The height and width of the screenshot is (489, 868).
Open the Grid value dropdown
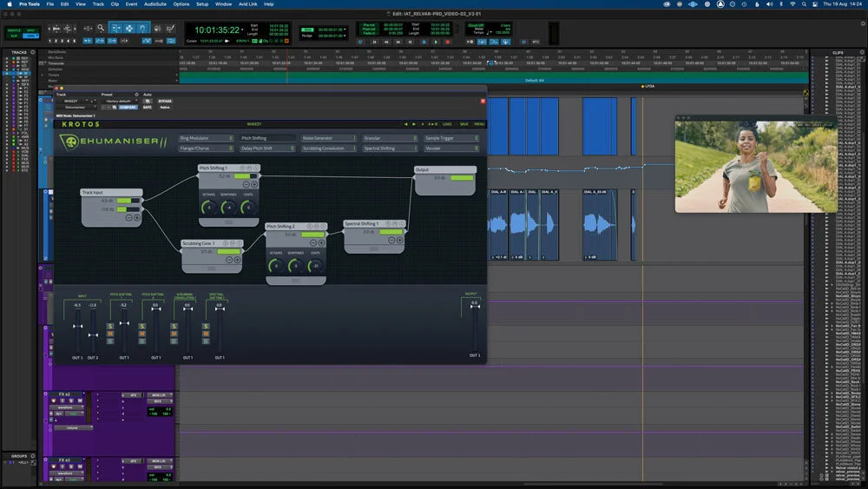345,30
